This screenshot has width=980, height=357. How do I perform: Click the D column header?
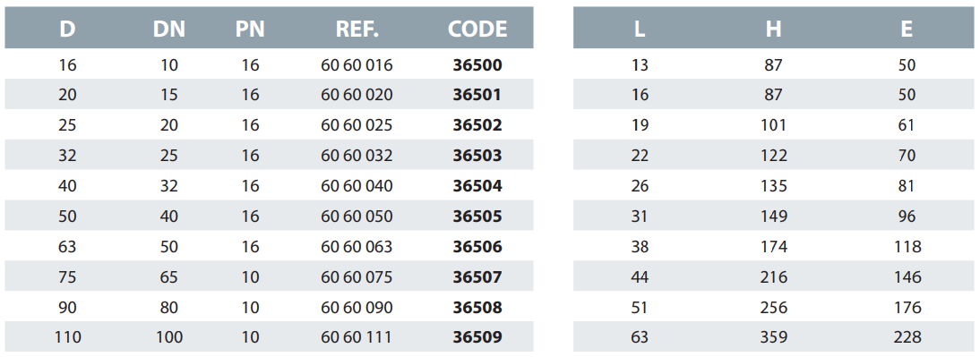pyautogui.click(x=67, y=29)
